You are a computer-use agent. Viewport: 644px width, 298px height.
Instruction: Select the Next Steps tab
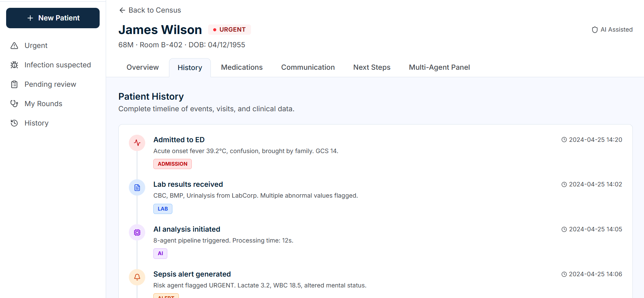coord(372,67)
